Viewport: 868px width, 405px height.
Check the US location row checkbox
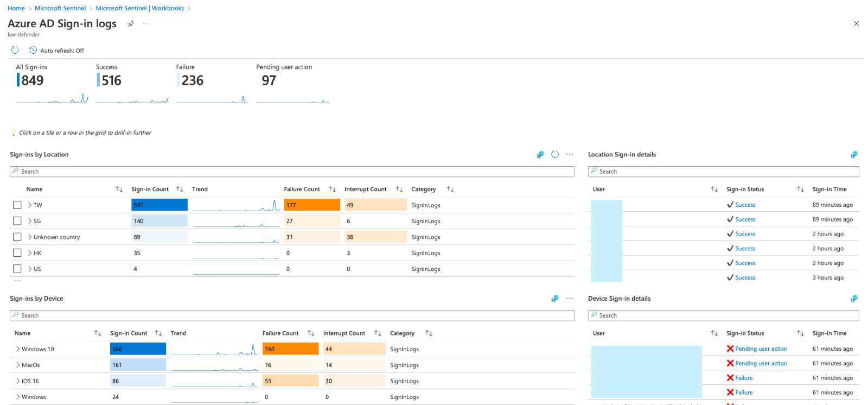tap(17, 269)
